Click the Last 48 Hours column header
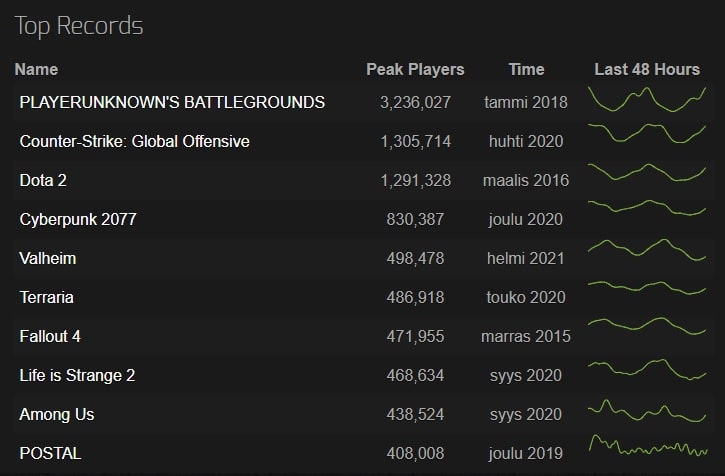This screenshot has width=725, height=476. point(647,69)
